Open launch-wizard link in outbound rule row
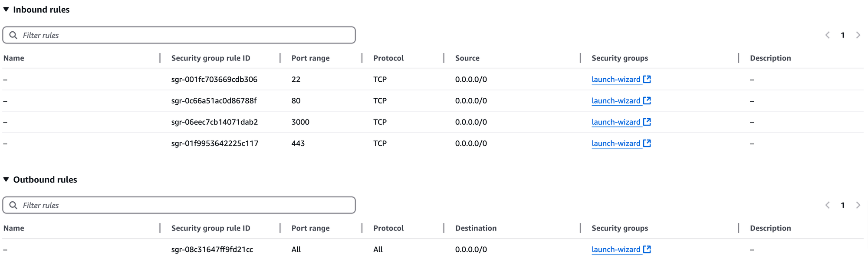Screen dimensions: 868x263 tap(616, 250)
